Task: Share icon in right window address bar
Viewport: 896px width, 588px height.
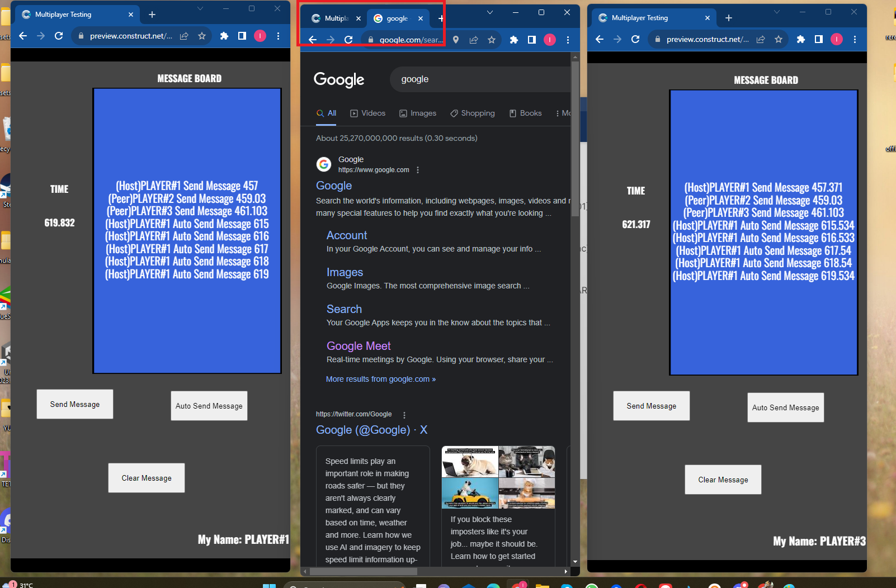Action: click(x=761, y=39)
